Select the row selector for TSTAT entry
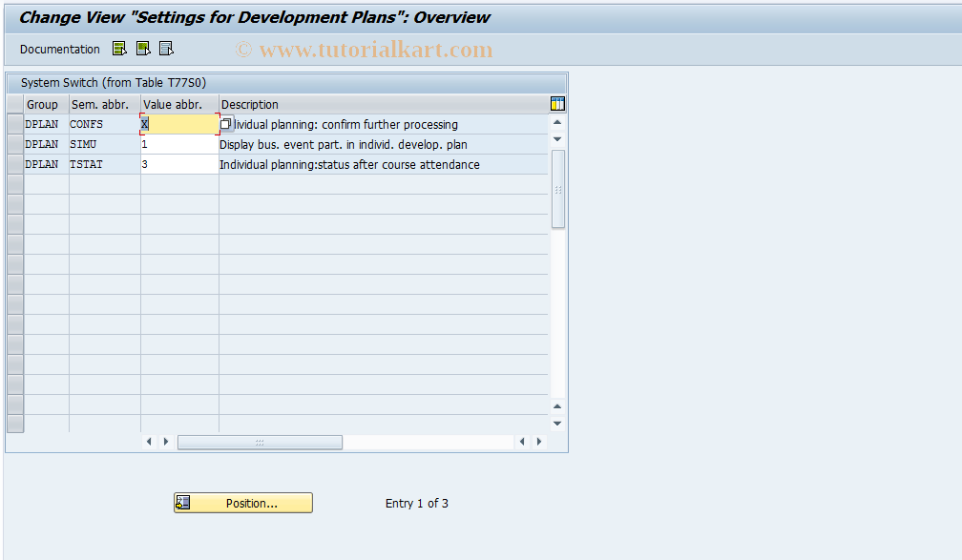The height and width of the screenshot is (560, 962). (x=15, y=164)
